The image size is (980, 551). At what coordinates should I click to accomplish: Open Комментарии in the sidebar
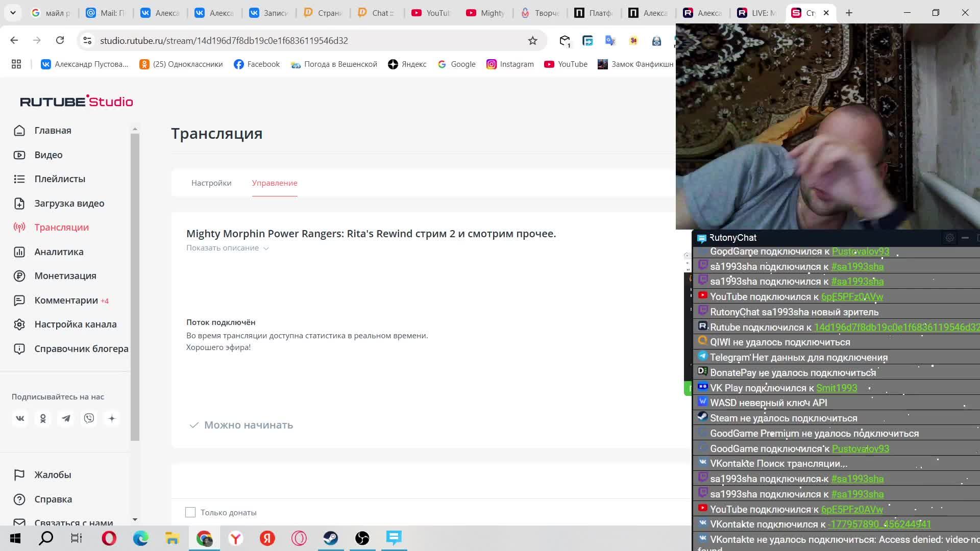[66, 300]
